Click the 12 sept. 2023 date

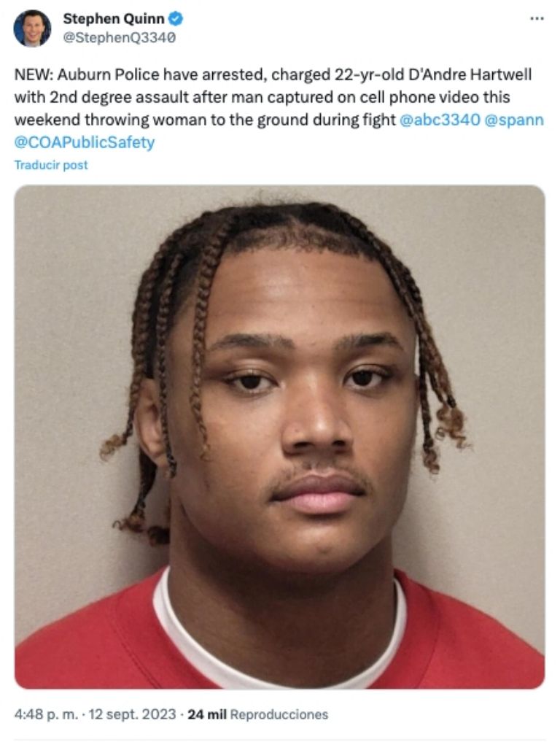point(132,714)
